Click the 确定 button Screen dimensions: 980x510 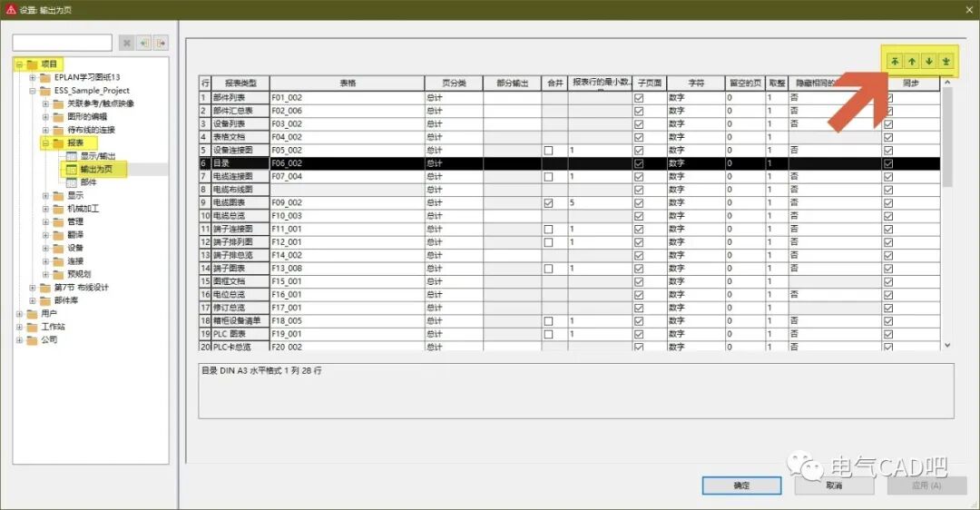[741, 485]
